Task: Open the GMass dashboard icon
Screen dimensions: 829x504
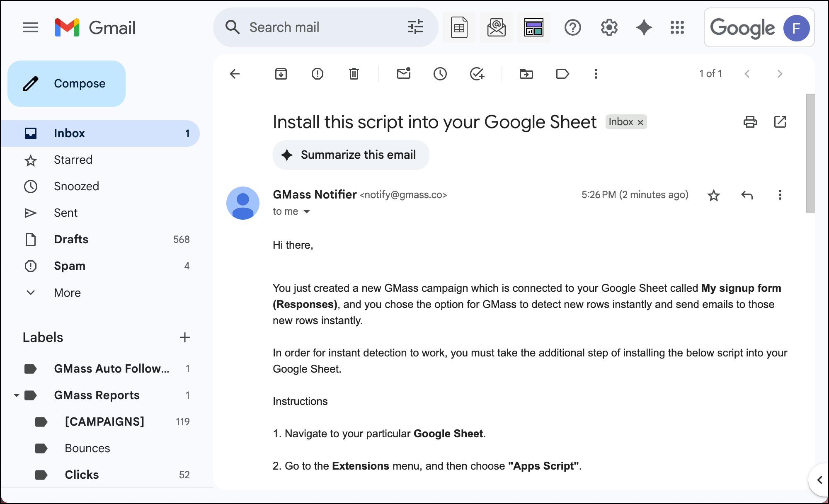Action: 534,27
